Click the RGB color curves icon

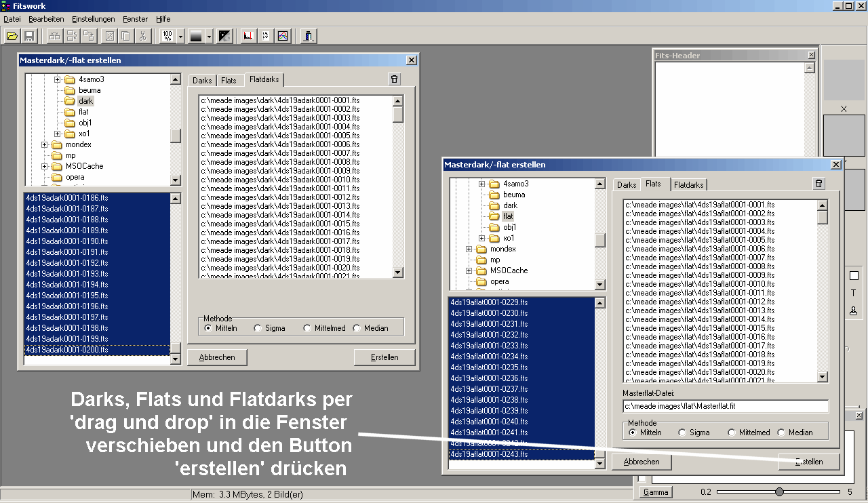point(283,37)
